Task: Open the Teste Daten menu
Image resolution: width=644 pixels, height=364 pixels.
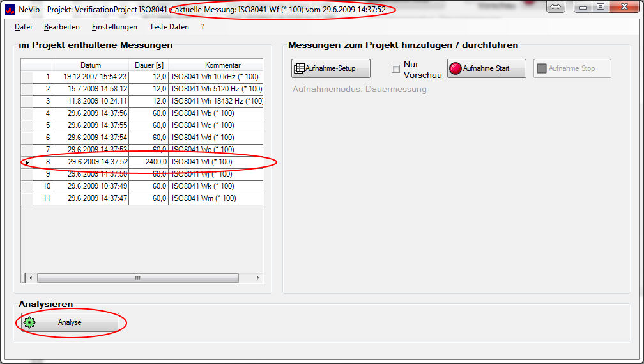Action: pyautogui.click(x=169, y=27)
